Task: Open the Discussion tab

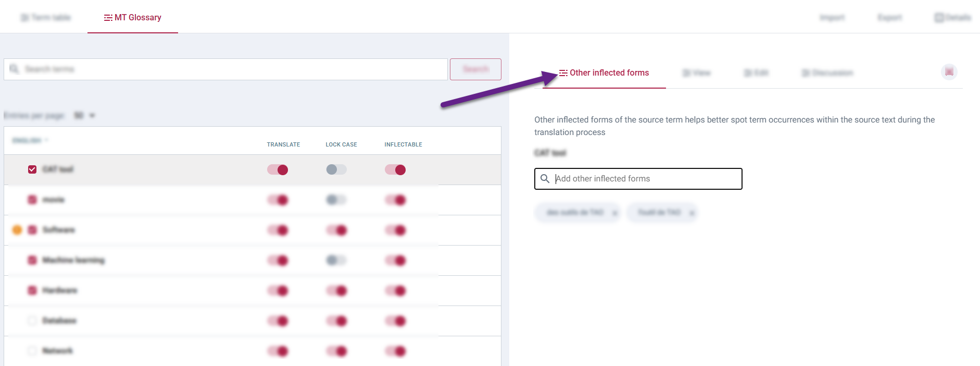Action: pos(828,72)
